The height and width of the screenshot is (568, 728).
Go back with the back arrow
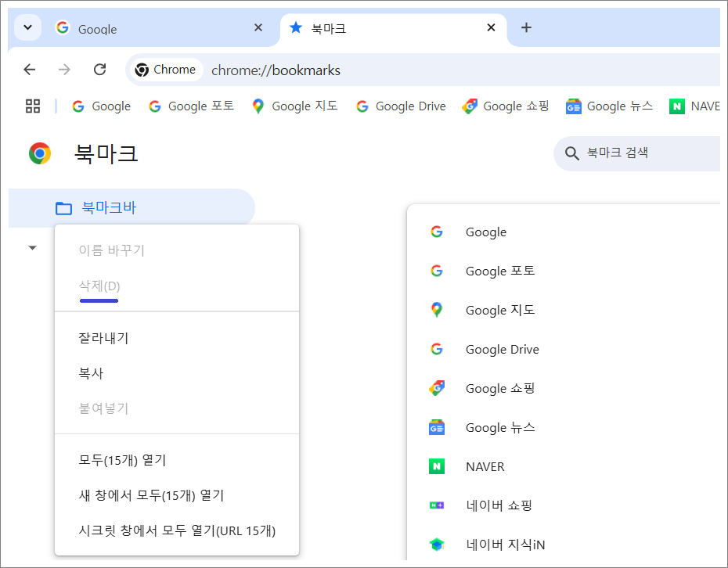30,70
